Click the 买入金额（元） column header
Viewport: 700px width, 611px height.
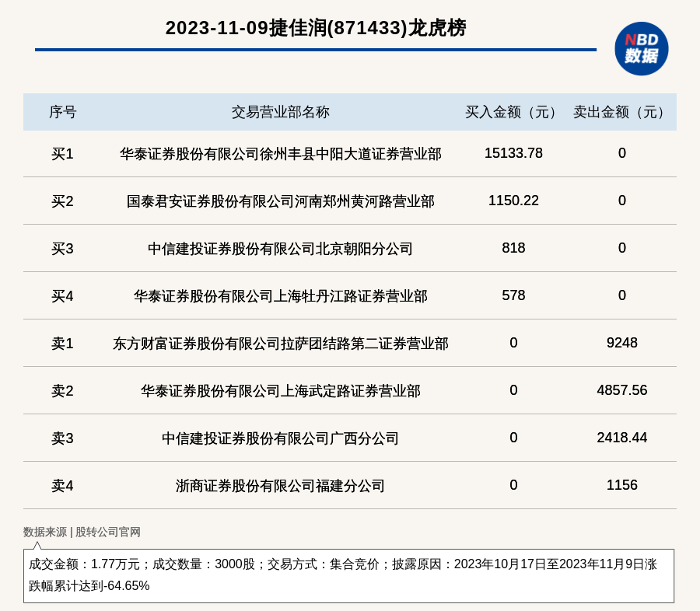coord(513,112)
